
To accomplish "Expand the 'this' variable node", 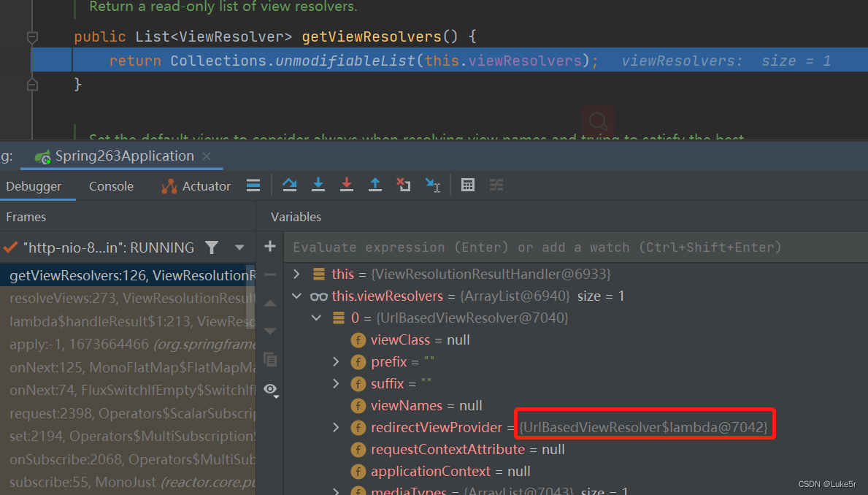I will point(296,274).
